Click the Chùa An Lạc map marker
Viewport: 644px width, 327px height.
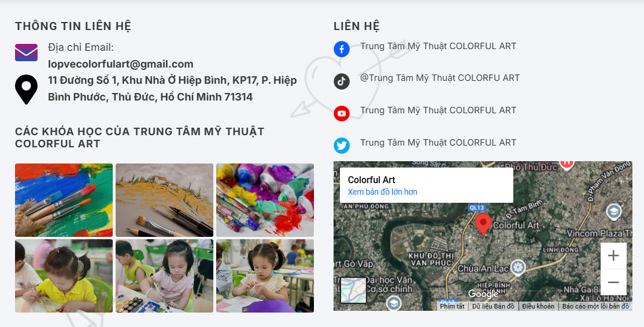[x=519, y=268]
